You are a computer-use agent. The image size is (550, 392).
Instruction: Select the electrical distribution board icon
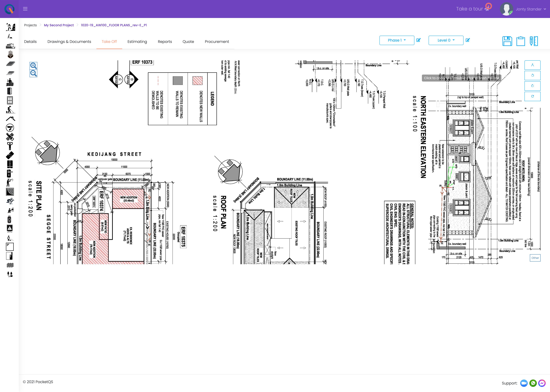tap(10, 228)
